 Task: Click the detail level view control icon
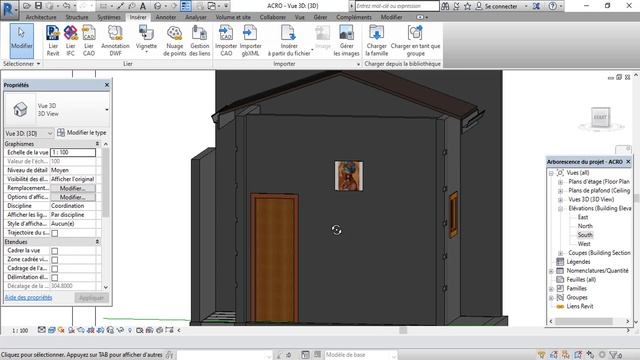click(x=42, y=330)
